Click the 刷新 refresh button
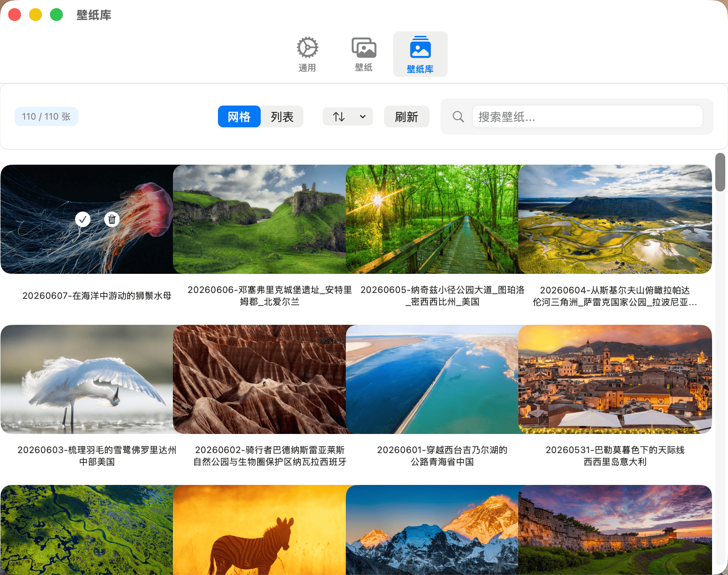The width and height of the screenshot is (728, 575). [406, 116]
